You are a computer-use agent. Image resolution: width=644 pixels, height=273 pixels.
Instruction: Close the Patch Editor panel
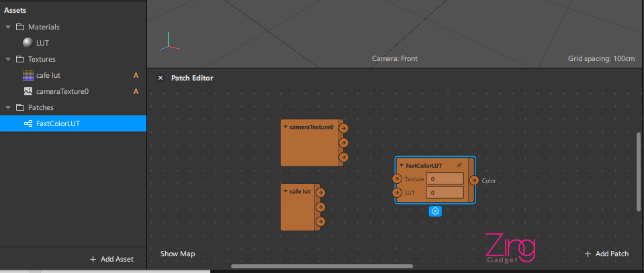pyautogui.click(x=160, y=78)
